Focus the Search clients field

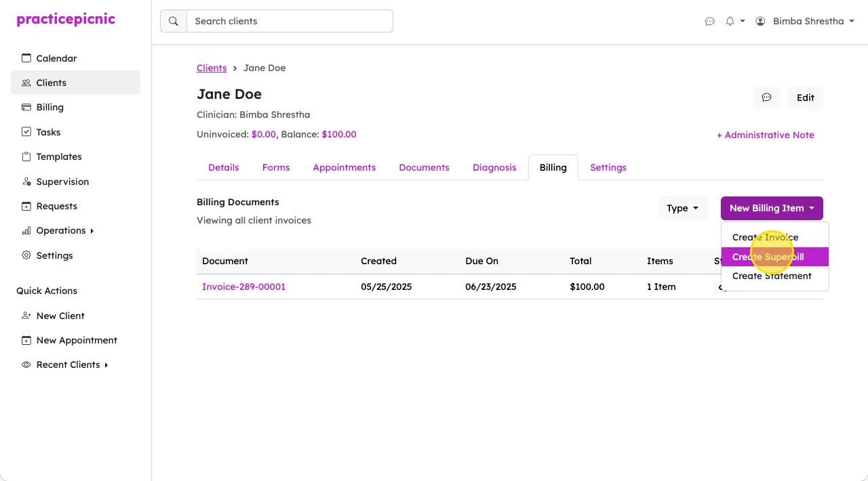click(x=290, y=21)
